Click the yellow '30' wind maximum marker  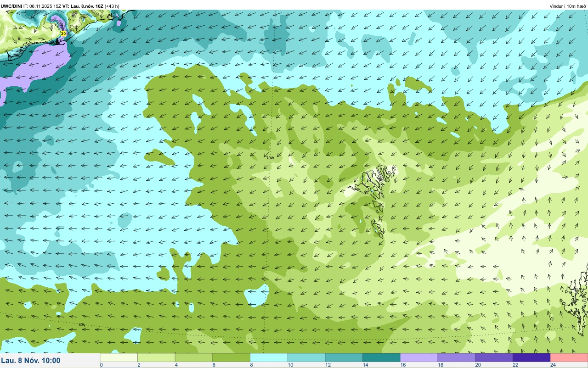63,33
